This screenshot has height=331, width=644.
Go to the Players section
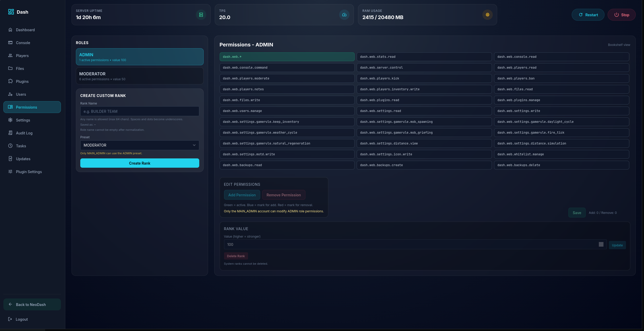[x=32, y=55]
